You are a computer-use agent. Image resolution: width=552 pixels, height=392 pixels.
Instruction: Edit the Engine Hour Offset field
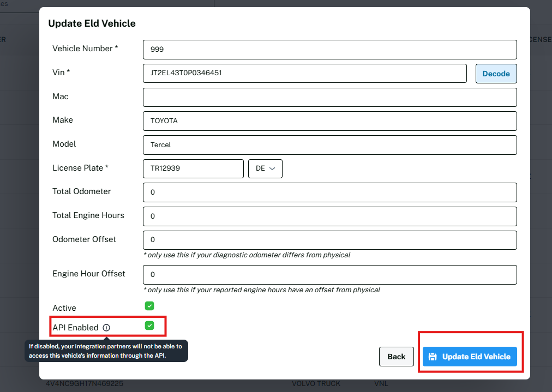(329, 275)
